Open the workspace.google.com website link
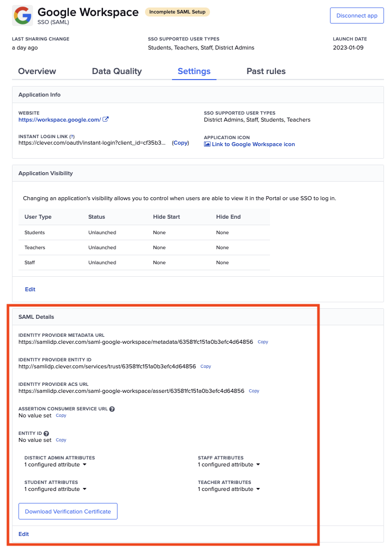392x549 pixels. pyautogui.click(x=60, y=120)
